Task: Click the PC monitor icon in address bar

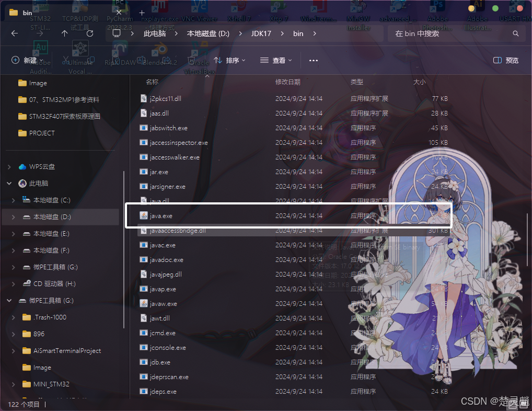Action: click(117, 33)
